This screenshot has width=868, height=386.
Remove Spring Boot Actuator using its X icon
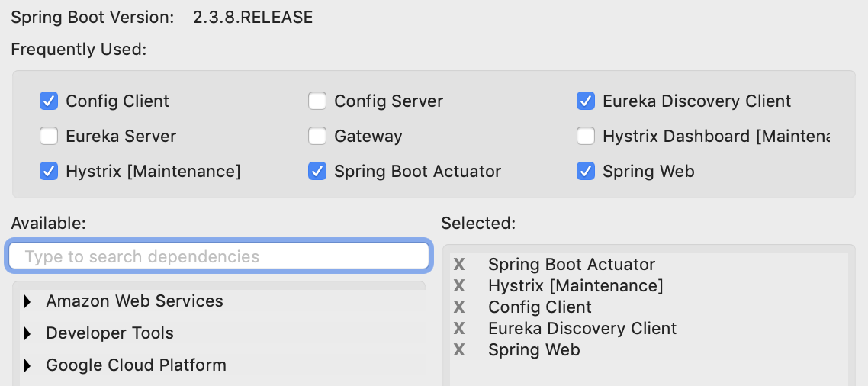(x=459, y=265)
